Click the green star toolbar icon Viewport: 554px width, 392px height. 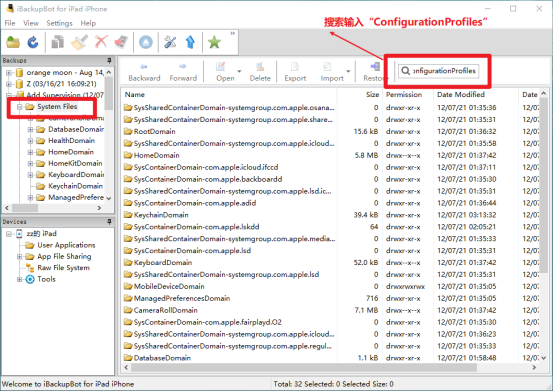click(214, 42)
